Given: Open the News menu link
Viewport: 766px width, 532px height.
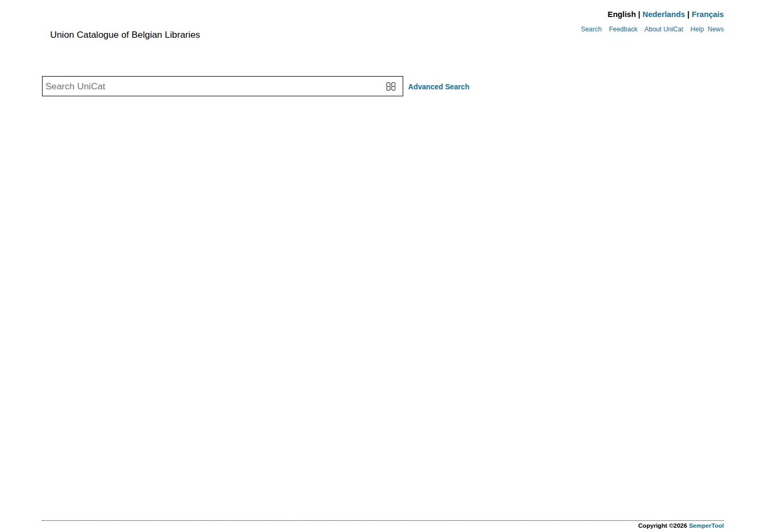Looking at the screenshot, I should 715,29.
